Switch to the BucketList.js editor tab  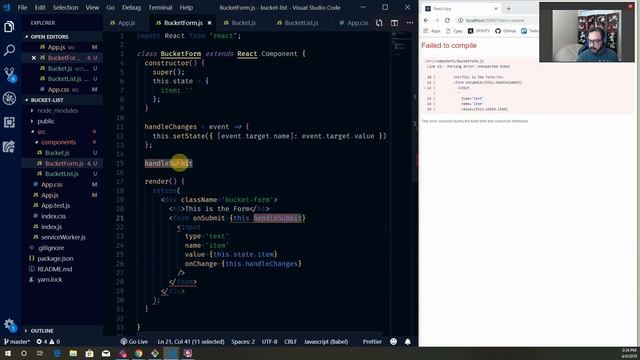click(x=301, y=23)
